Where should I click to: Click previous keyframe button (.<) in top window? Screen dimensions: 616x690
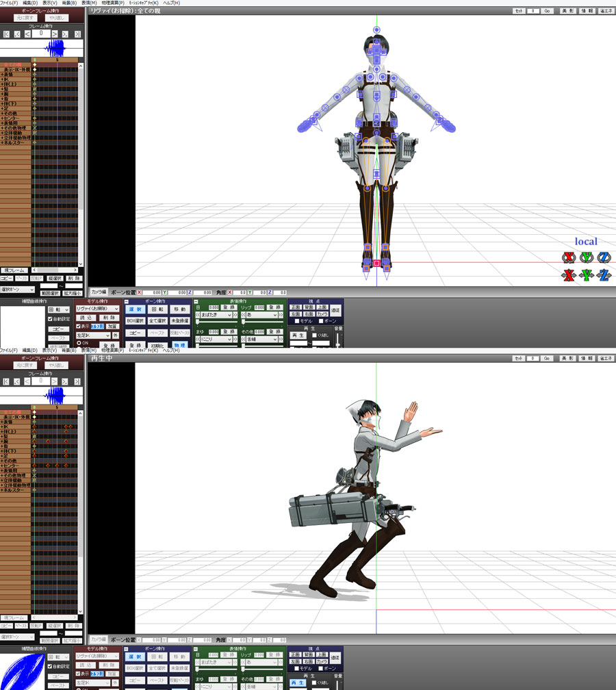(x=17, y=34)
